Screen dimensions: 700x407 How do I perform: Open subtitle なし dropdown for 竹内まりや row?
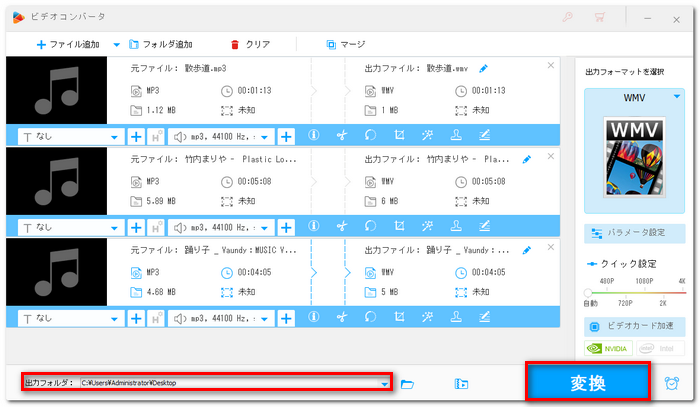[x=71, y=228]
